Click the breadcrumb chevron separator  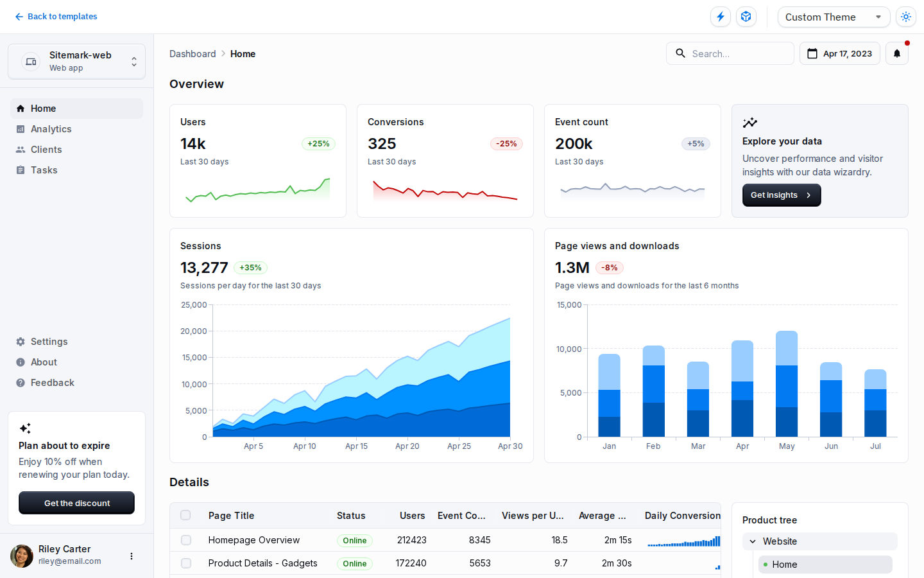(x=223, y=54)
